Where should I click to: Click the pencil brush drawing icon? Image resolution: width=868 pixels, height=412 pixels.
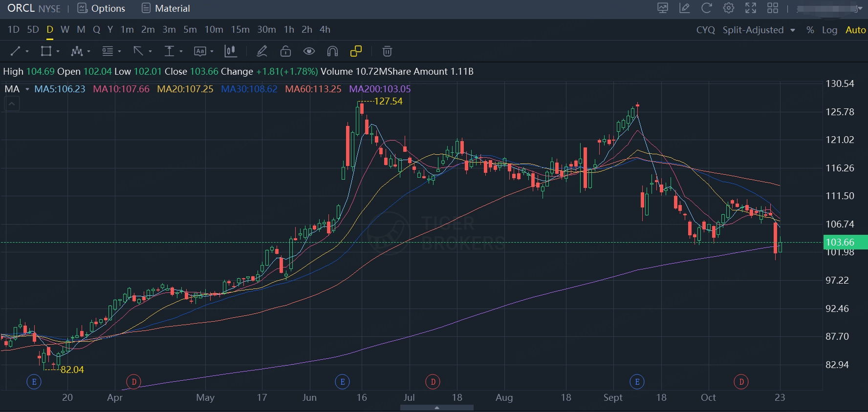click(x=262, y=51)
